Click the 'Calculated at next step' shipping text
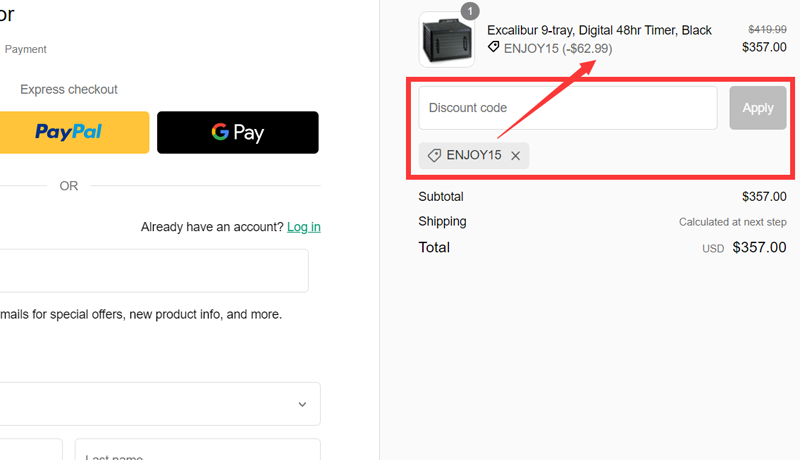800x460 pixels. tap(732, 222)
